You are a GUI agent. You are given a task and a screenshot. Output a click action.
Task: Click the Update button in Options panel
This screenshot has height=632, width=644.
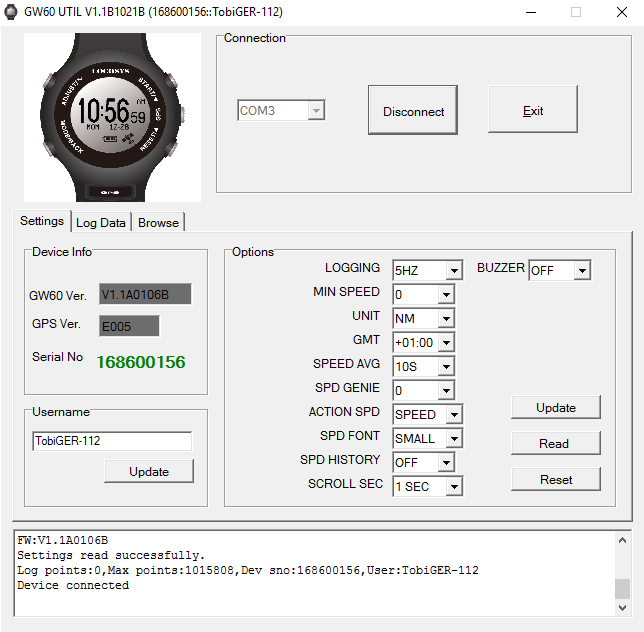click(x=556, y=407)
